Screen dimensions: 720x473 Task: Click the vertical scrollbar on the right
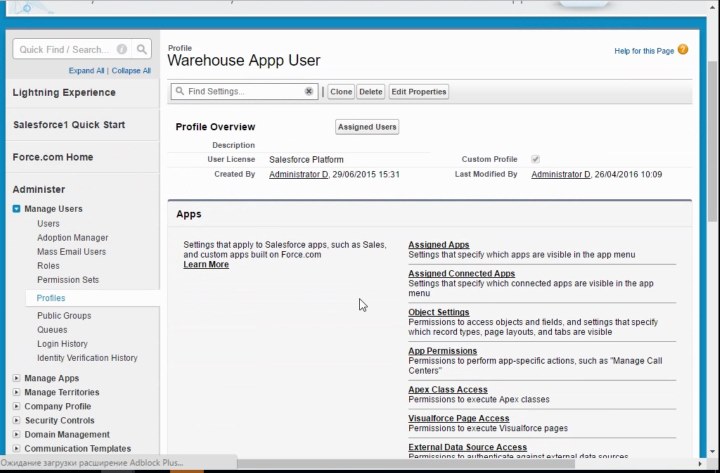point(712,141)
